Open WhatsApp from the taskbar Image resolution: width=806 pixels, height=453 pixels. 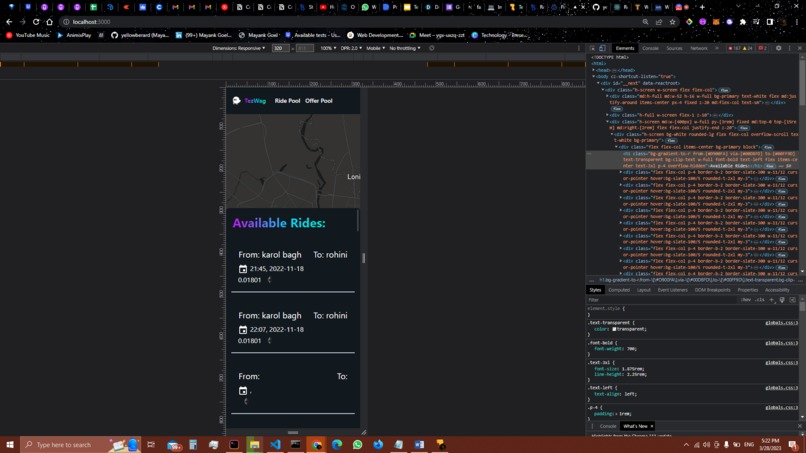coord(357,445)
